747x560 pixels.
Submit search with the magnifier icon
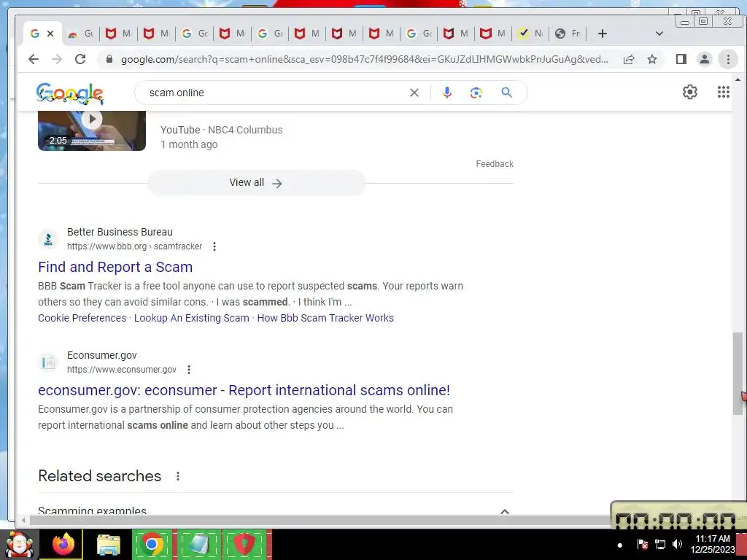pos(506,93)
